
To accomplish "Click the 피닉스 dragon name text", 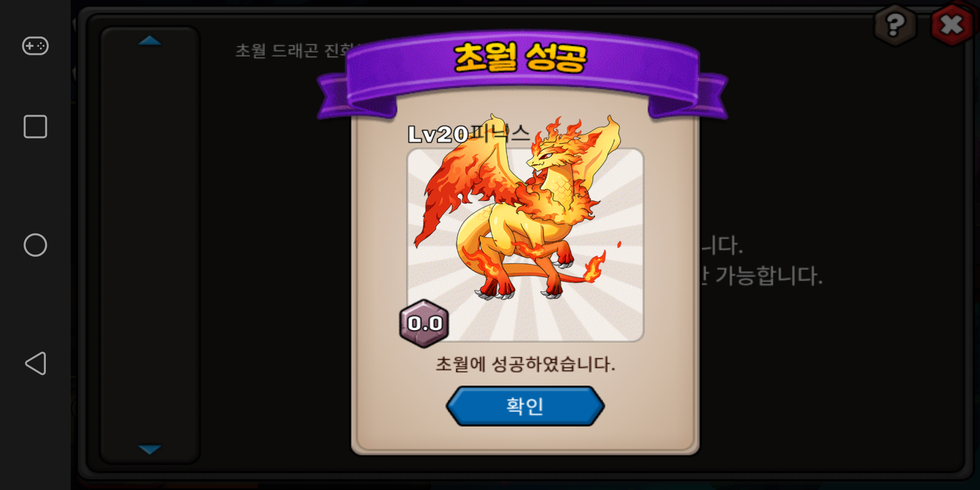I will [500, 133].
